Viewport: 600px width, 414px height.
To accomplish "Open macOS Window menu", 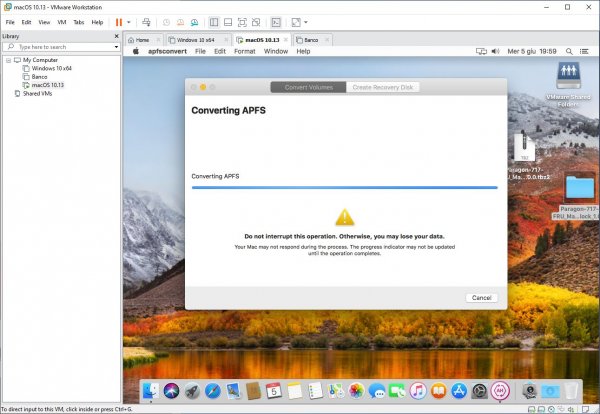I will [276, 51].
